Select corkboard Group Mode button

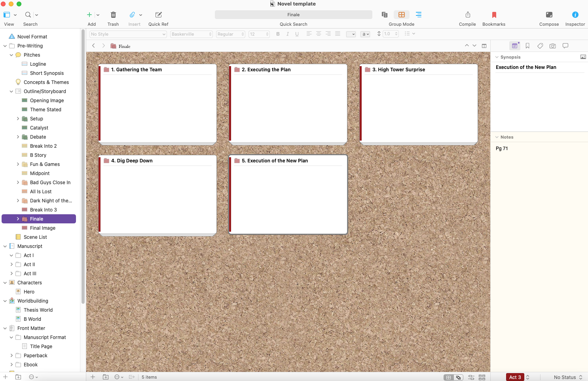pyautogui.click(x=402, y=15)
